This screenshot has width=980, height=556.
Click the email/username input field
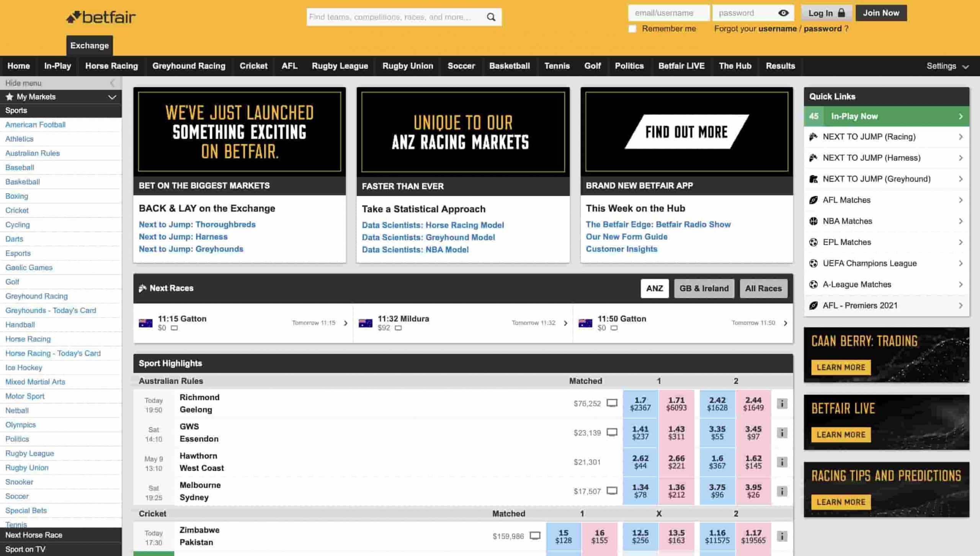[x=668, y=13]
